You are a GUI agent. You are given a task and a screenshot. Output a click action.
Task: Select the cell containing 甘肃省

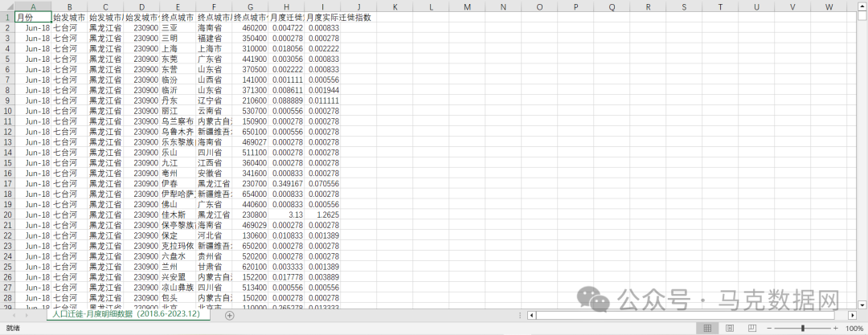pos(215,267)
